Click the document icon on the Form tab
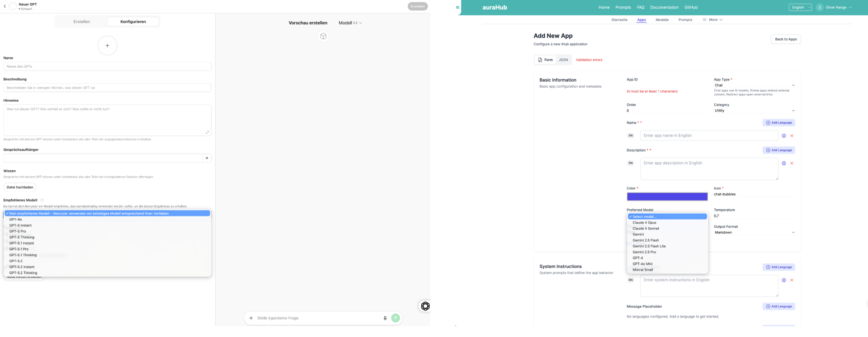Screen dimensions: 868x337 (540, 60)
